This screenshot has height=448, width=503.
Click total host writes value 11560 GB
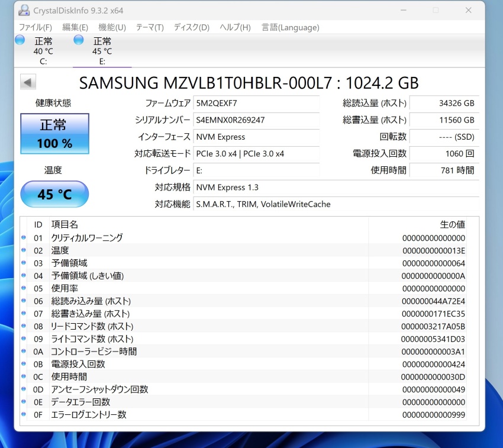(444, 120)
